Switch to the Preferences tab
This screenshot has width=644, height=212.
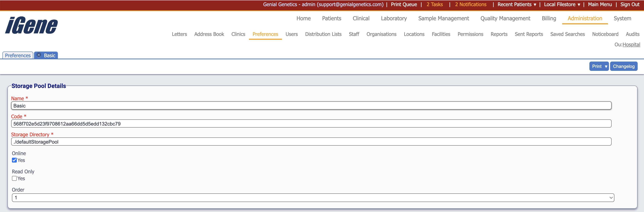coord(18,55)
